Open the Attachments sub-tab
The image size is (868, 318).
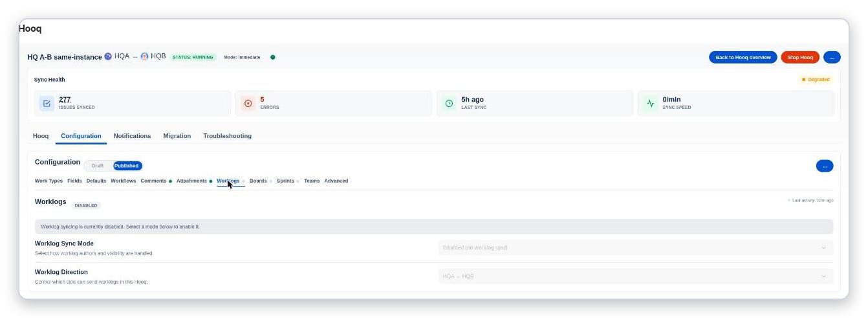191,181
